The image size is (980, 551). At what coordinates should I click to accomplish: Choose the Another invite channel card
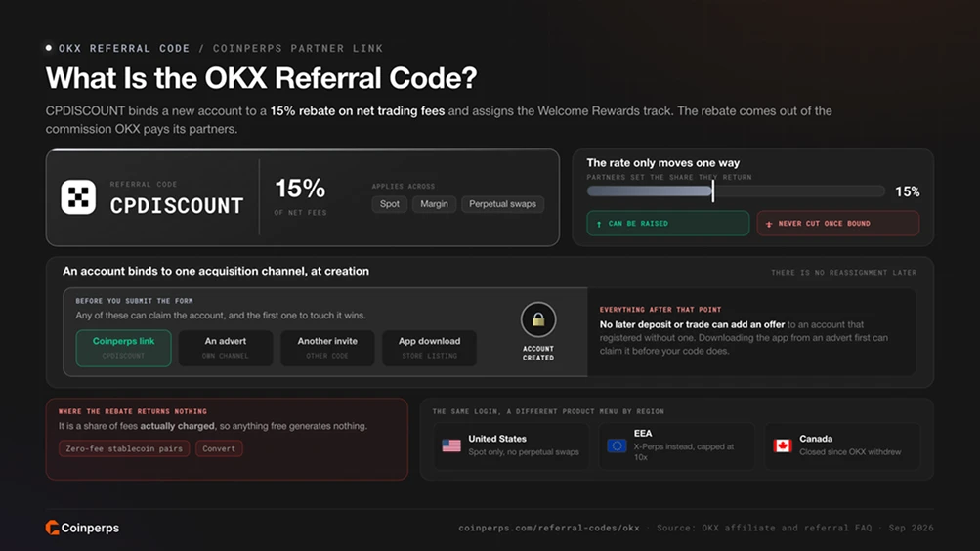pos(327,348)
